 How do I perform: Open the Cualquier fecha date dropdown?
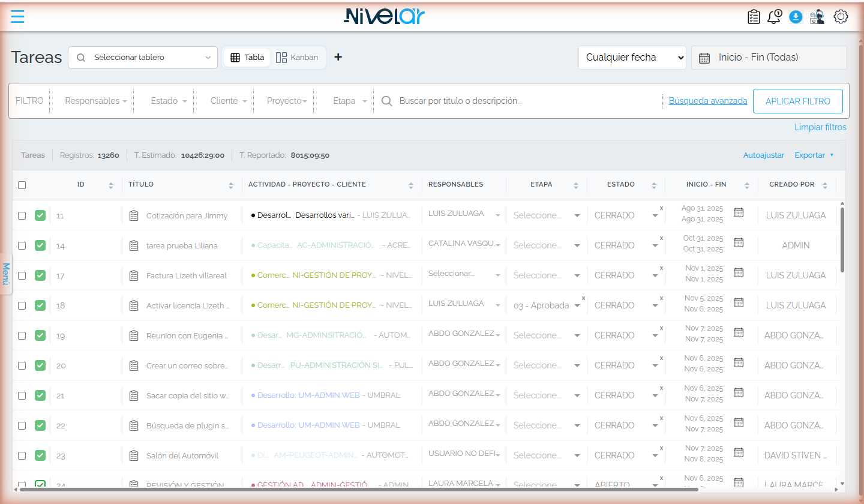632,58
